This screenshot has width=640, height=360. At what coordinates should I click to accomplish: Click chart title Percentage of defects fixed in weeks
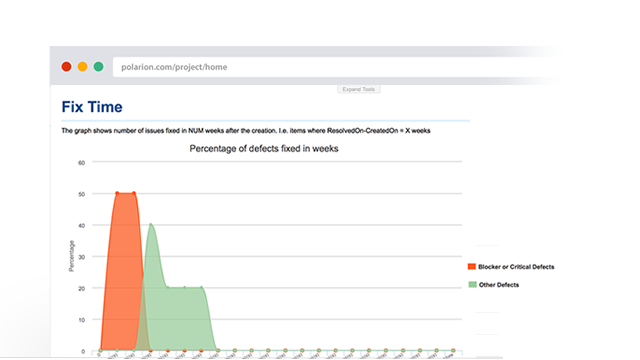pos(264,149)
